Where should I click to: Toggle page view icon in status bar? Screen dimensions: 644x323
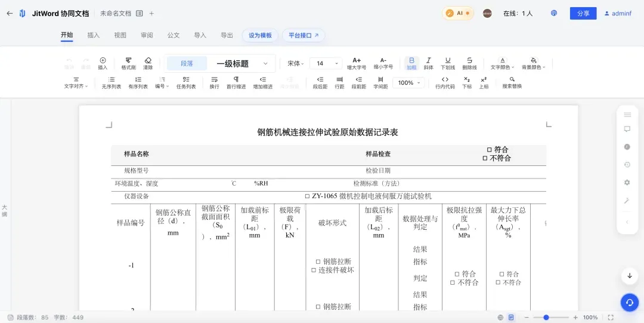pos(511,318)
